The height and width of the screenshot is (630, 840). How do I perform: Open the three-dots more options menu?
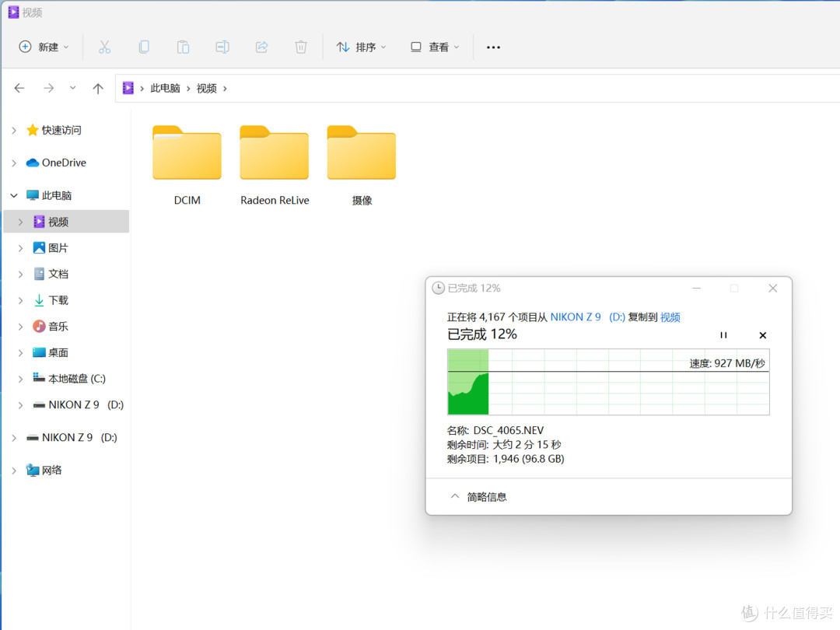coord(493,47)
